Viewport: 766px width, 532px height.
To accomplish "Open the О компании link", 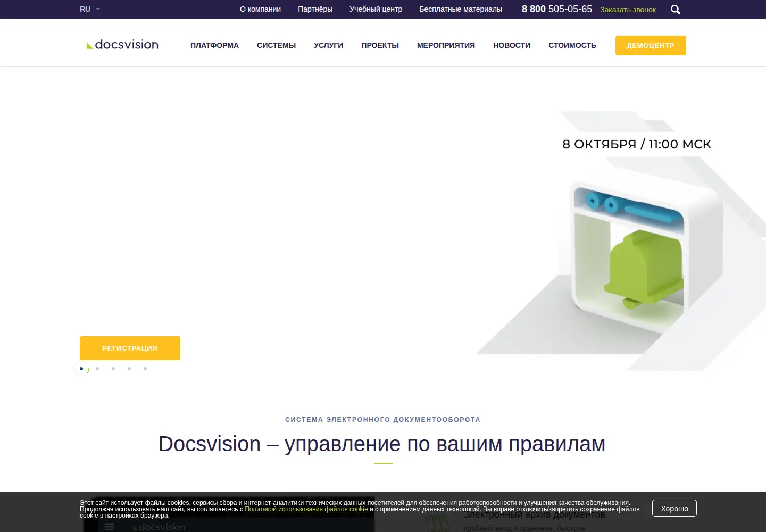I will pyautogui.click(x=260, y=9).
